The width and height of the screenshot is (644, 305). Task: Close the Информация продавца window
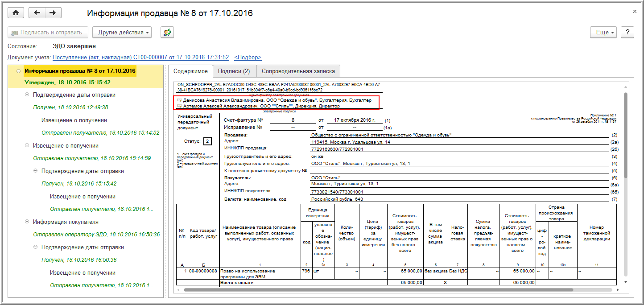pyautogui.click(x=635, y=11)
